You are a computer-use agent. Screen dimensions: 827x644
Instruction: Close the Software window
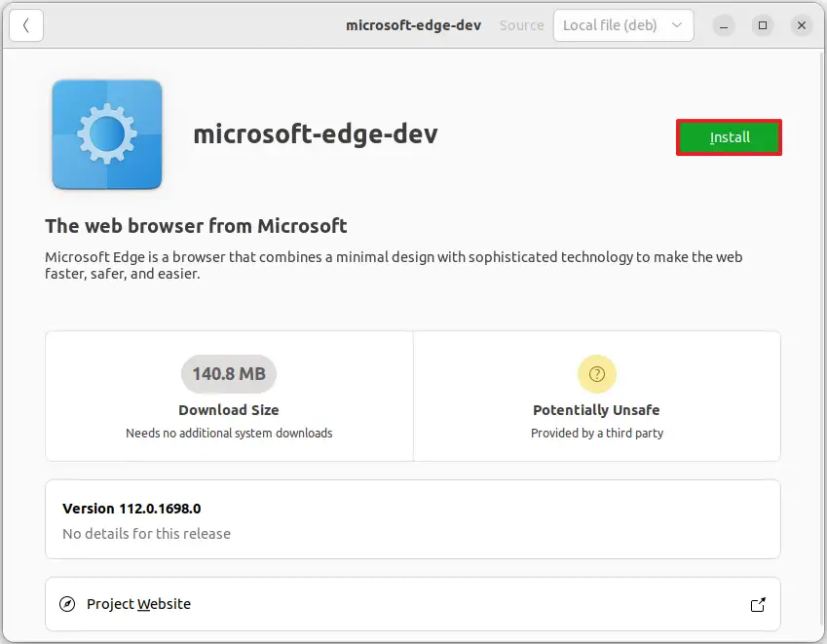click(x=801, y=25)
